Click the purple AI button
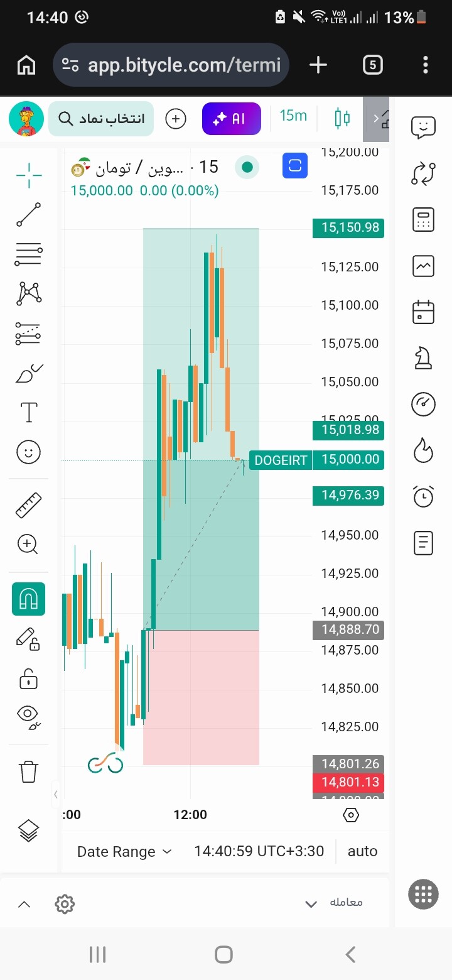The image size is (452, 980). point(231,119)
